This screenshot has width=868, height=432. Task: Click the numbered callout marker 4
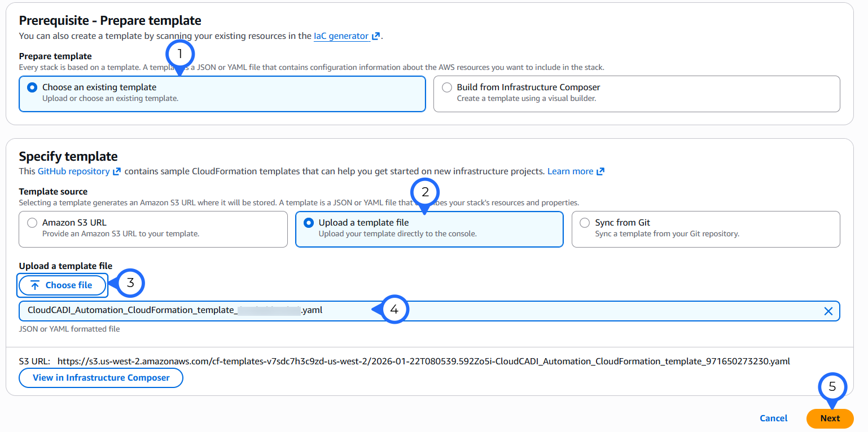pos(394,310)
